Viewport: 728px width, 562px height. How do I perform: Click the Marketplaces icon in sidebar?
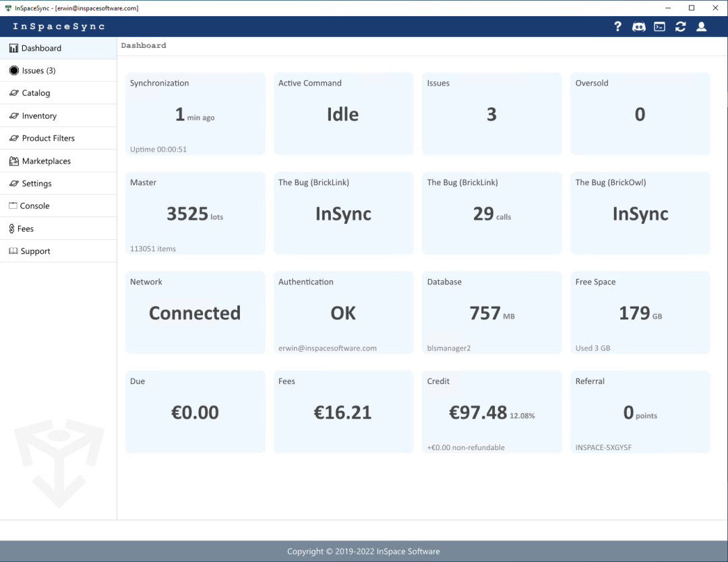(x=13, y=161)
